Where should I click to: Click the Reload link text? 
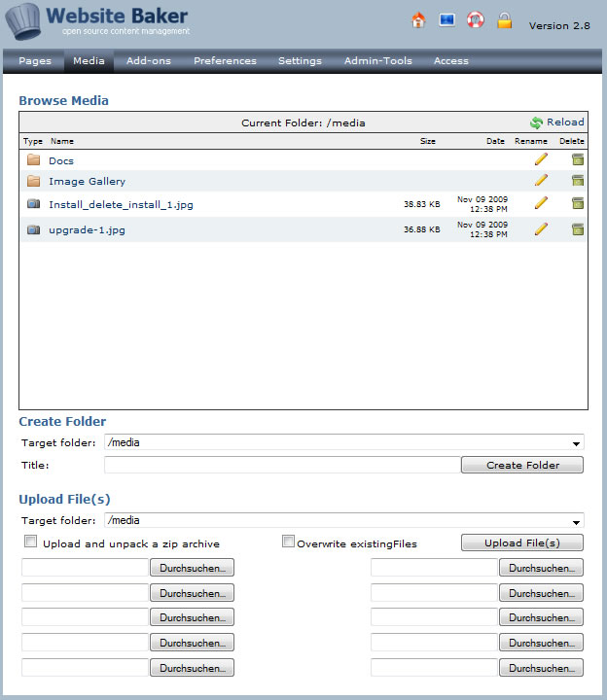(565, 122)
